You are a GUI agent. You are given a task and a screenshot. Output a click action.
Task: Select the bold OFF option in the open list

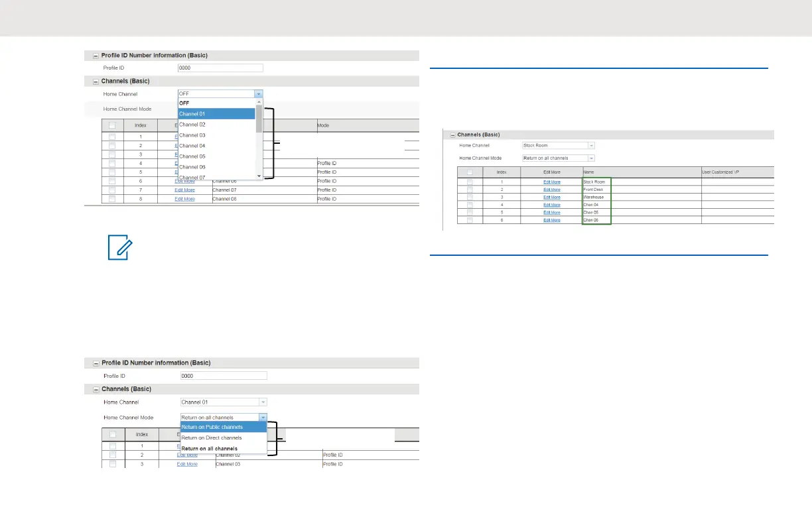pyautogui.click(x=216, y=103)
